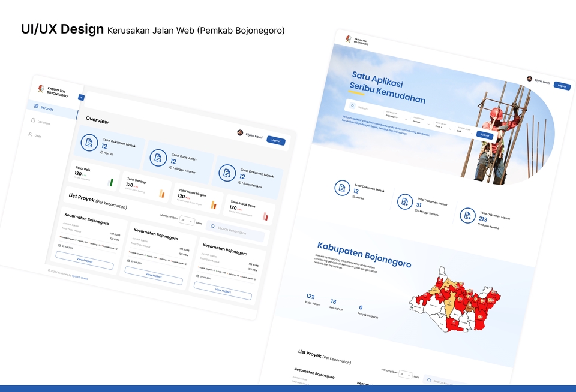
Task: Click the Total Rusak Berat card title
Action: [x=243, y=204]
